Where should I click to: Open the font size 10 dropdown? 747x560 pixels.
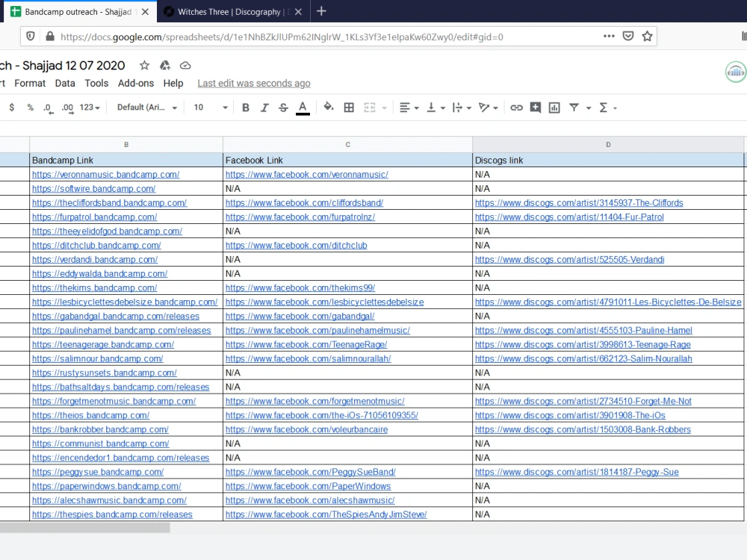click(211, 108)
